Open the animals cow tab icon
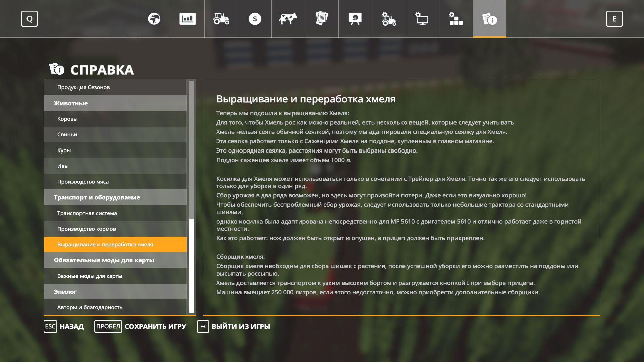This screenshot has width=644, height=362. click(288, 19)
